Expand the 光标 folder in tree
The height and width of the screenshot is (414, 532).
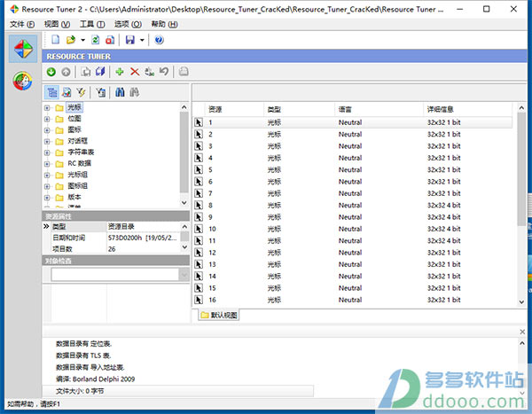tap(47, 108)
